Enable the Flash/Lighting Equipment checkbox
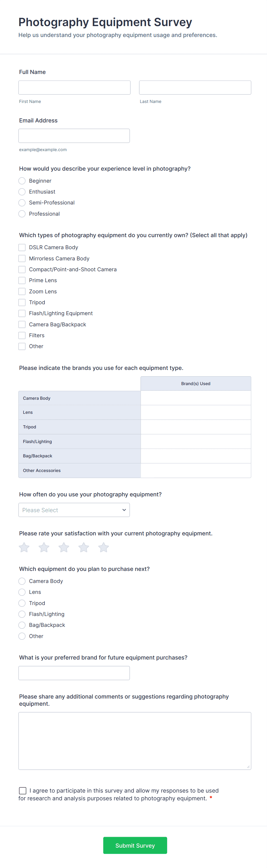 (x=22, y=313)
